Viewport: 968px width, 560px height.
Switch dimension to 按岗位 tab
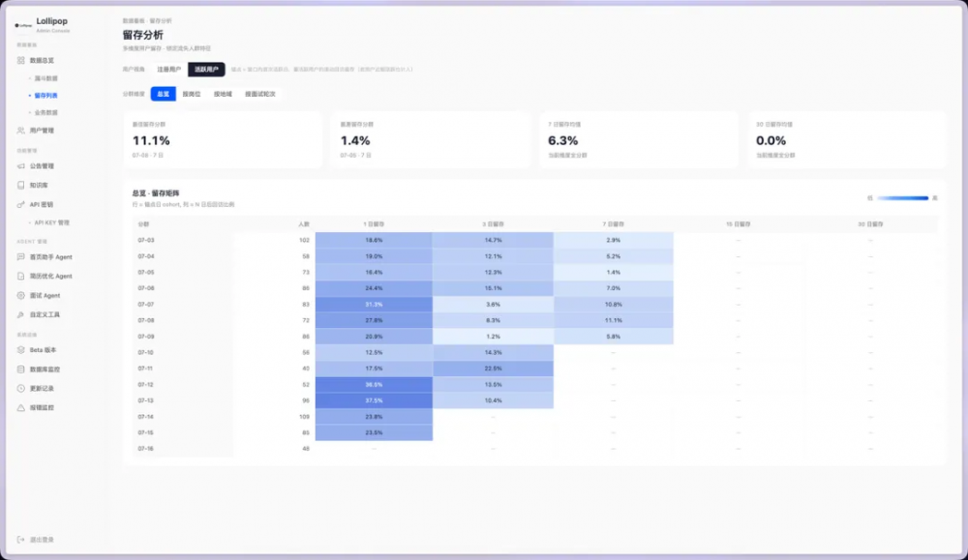coord(192,94)
